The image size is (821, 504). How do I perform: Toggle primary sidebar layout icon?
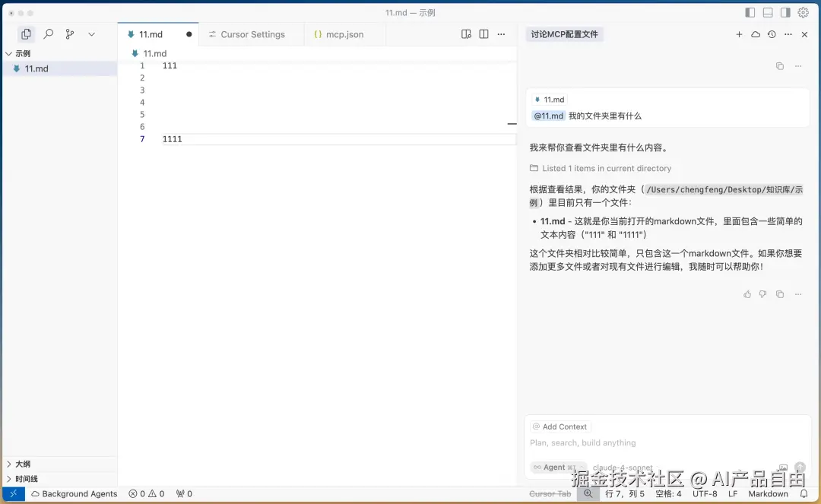point(750,13)
